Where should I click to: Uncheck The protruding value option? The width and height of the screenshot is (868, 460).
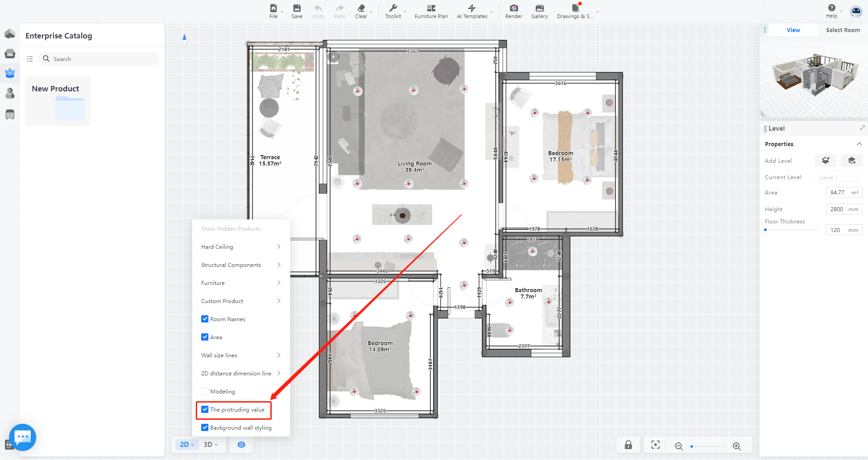click(205, 409)
